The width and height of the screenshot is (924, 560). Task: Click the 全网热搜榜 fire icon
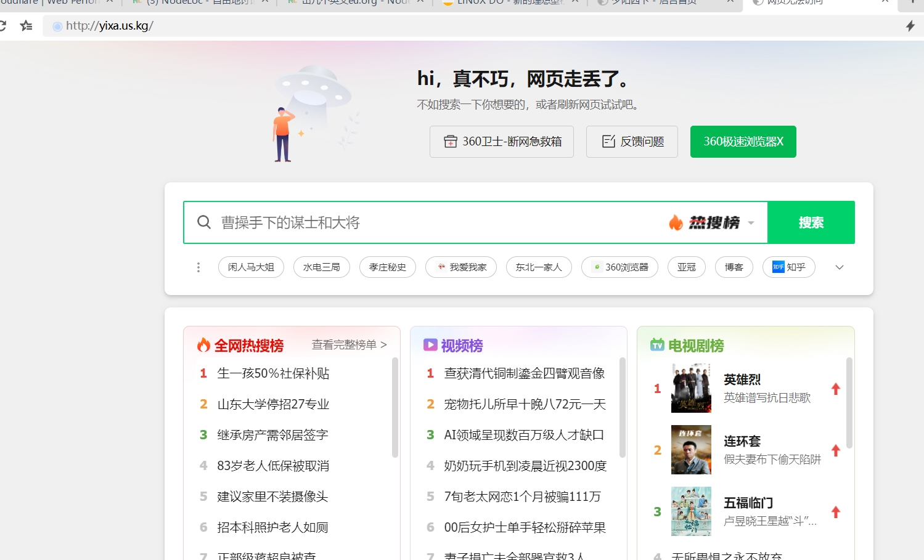(203, 345)
